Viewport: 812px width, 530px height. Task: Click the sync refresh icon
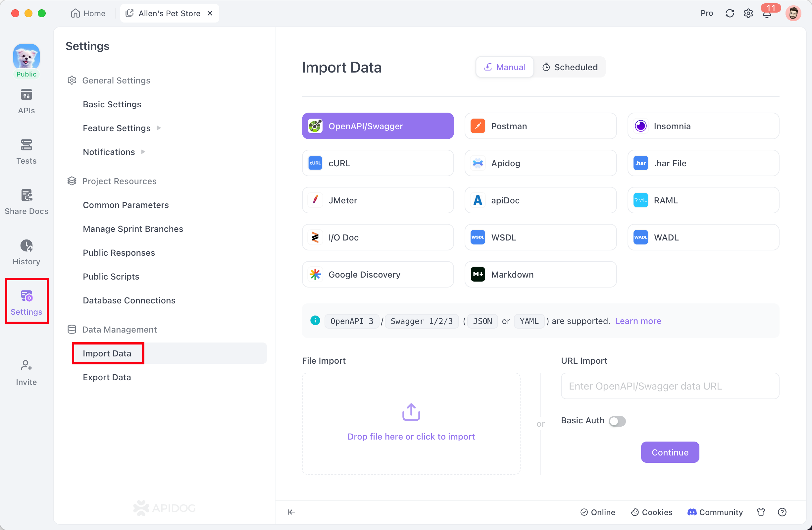click(730, 13)
